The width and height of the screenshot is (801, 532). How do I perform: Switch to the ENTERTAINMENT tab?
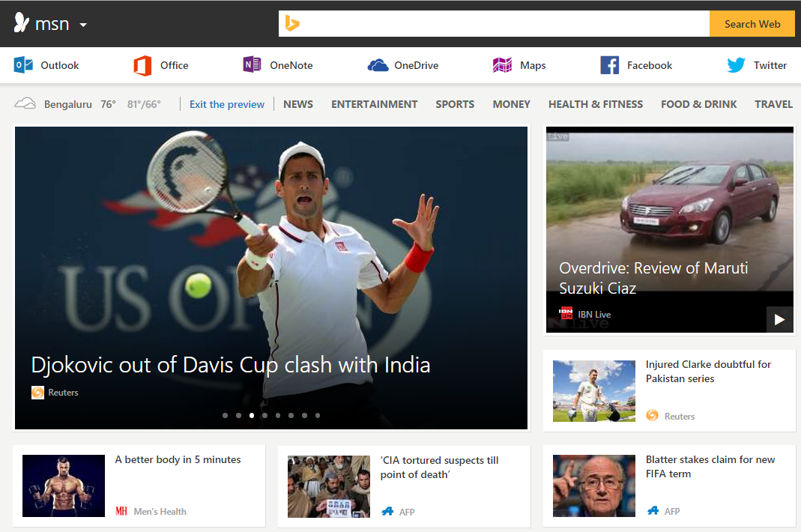click(374, 104)
